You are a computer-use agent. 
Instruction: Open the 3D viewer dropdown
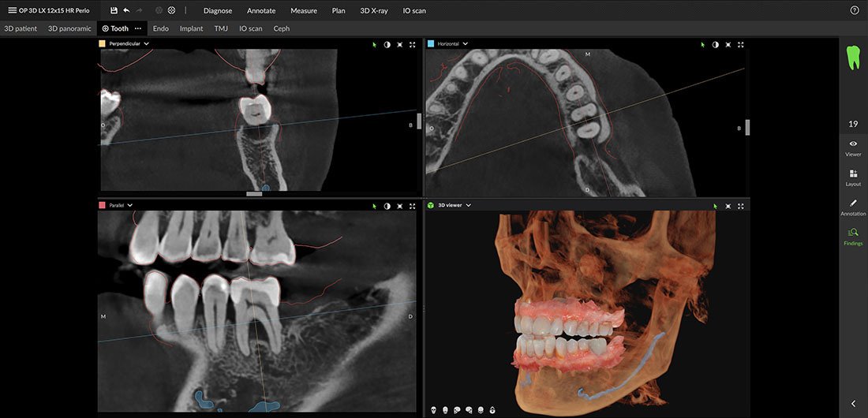coord(469,205)
